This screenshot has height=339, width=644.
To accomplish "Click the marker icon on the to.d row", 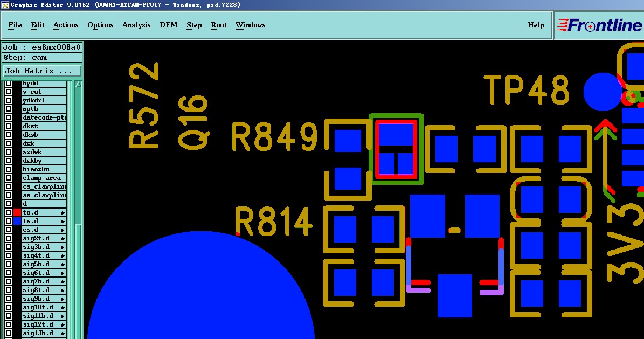I will (x=63, y=212).
